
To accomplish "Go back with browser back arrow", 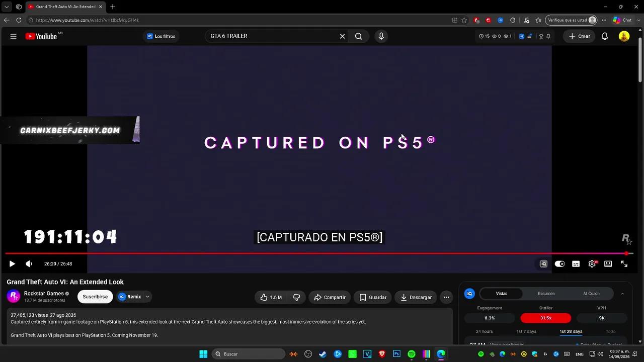I will [x=7, y=20].
